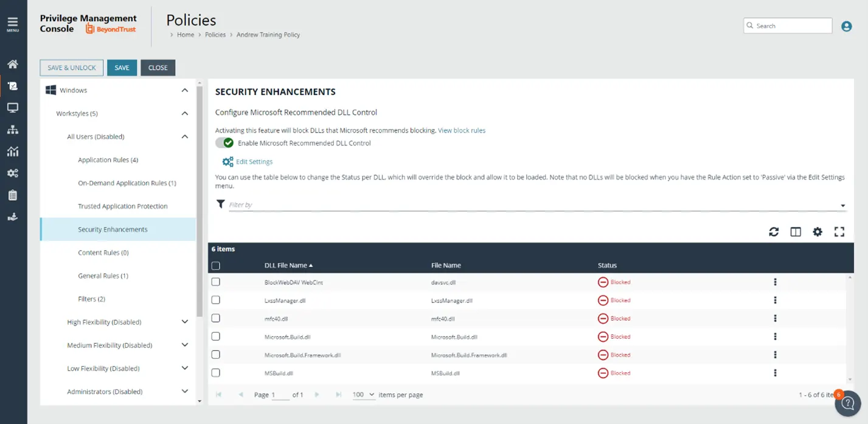
Task: Open column chooser icon above table
Action: (x=796, y=232)
